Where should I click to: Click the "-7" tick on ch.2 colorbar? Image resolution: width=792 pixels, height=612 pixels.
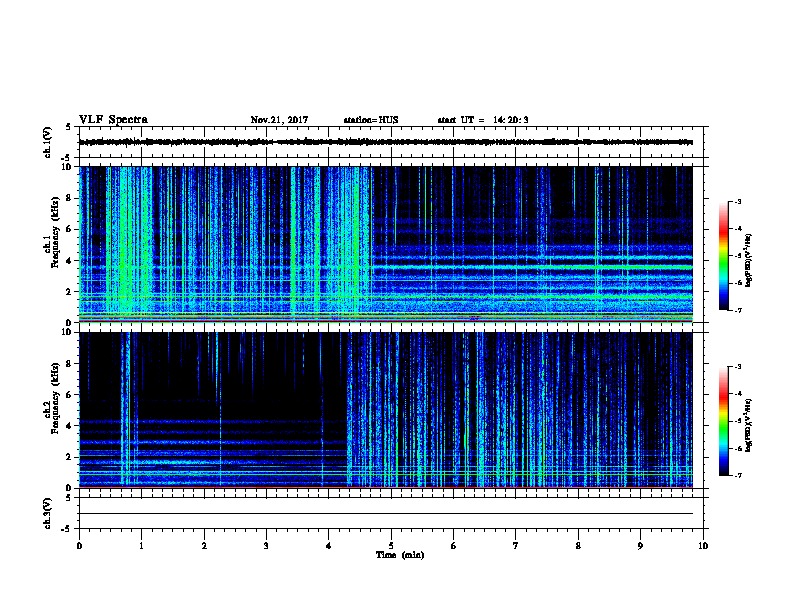tap(738, 475)
